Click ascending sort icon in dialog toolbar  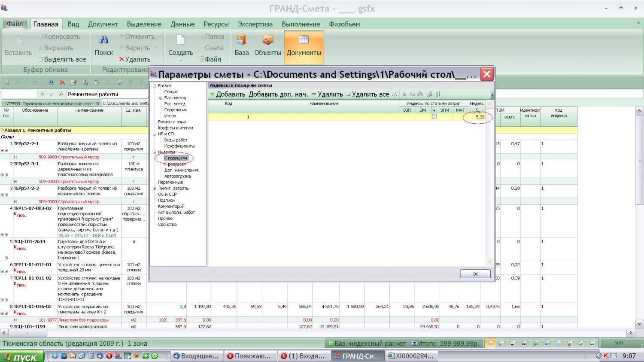(x=430, y=94)
